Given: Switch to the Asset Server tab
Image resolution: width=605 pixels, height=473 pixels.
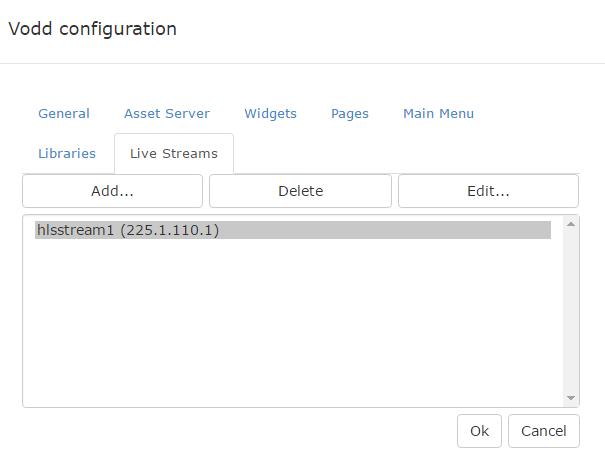Looking at the screenshot, I should click(167, 114).
